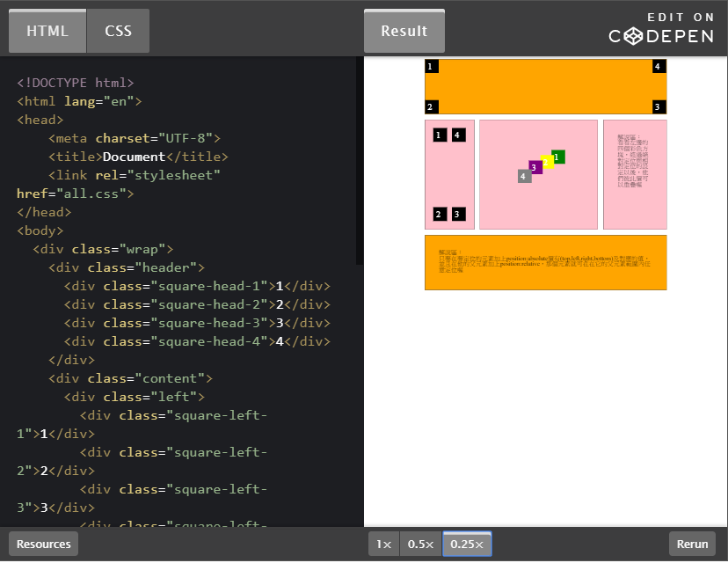Click the link rel="stylesheet" line
The width and height of the screenshot is (728, 563).
pos(135,175)
